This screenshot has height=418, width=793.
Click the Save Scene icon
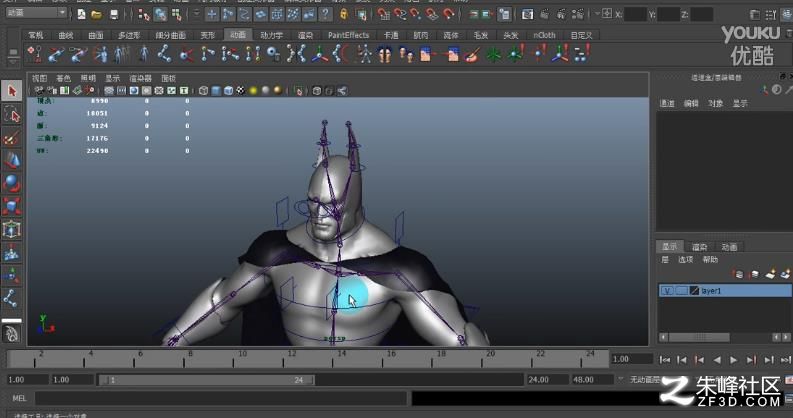click(x=114, y=15)
